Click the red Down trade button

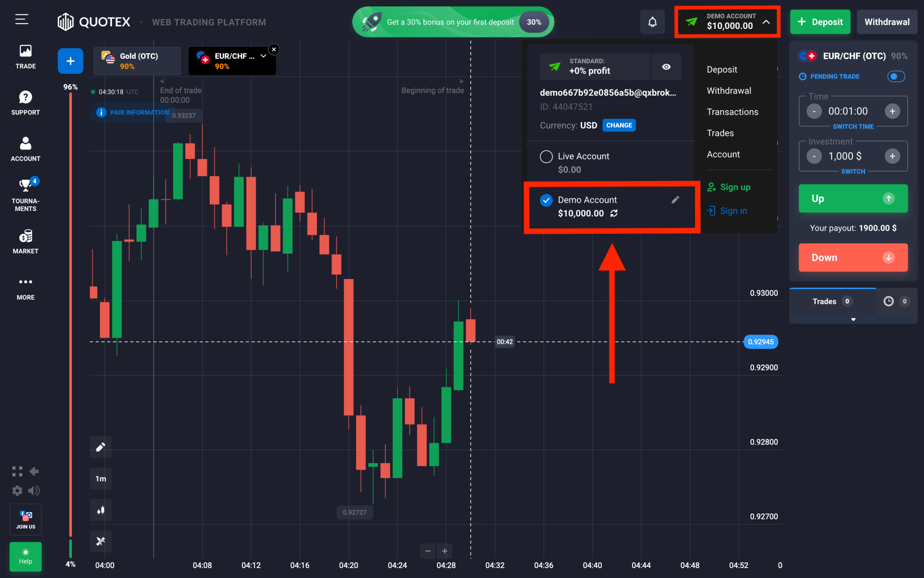(x=853, y=257)
